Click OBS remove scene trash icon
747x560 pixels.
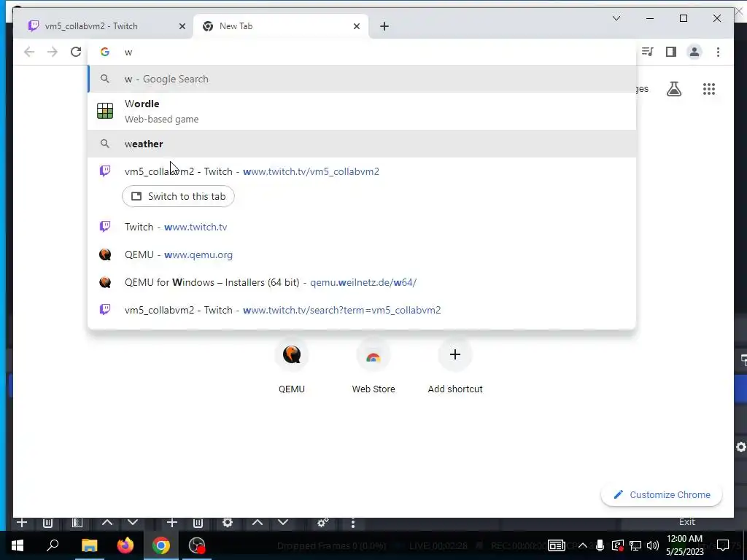(47, 523)
